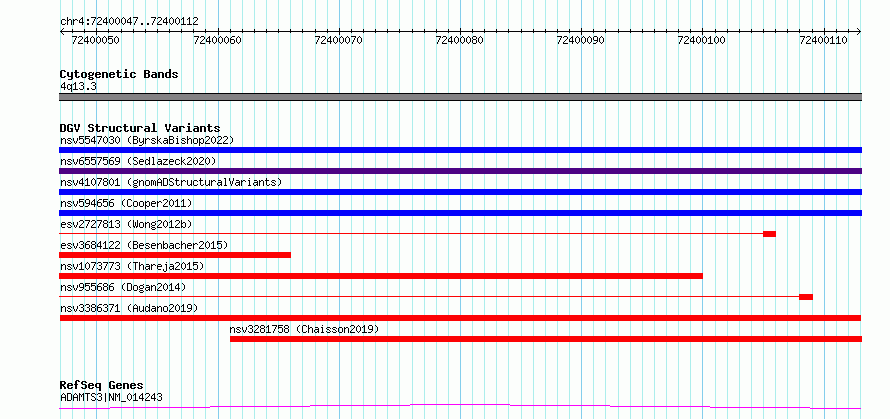Click the nsv3386371 (Audano2019) label
Viewport: 890px width, 419px height.
pyautogui.click(x=129, y=308)
